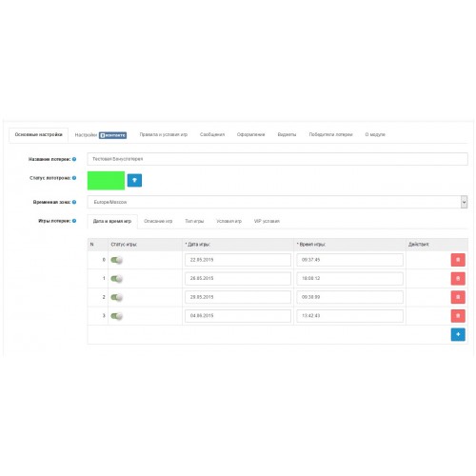Delete game row 0 with red trash button

point(458,260)
